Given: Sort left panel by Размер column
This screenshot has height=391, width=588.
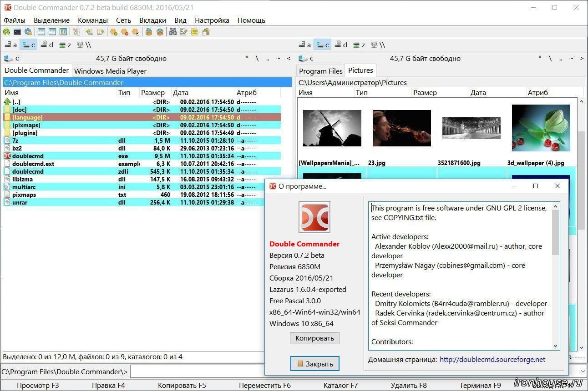Looking at the screenshot, I should (155, 92).
